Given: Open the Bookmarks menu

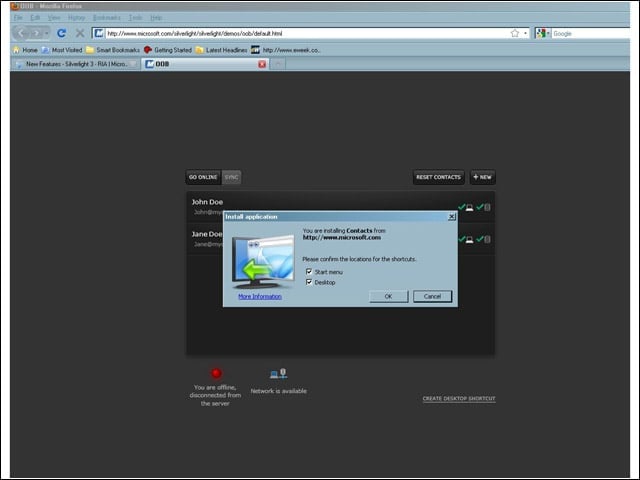Looking at the screenshot, I should click(107, 18).
